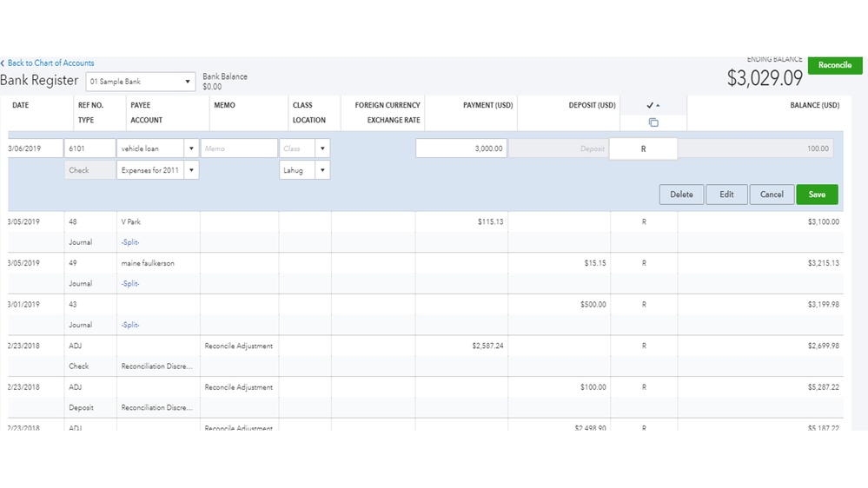Select the Ref No. field containing 6101

click(90, 148)
